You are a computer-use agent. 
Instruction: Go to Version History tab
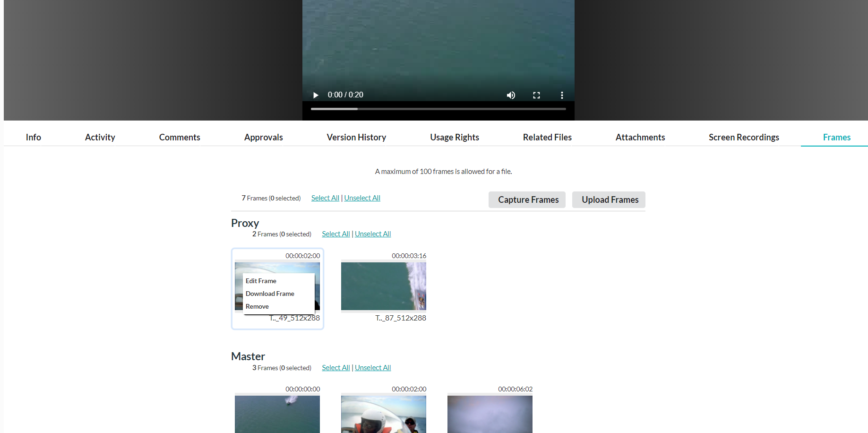click(356, 137)
